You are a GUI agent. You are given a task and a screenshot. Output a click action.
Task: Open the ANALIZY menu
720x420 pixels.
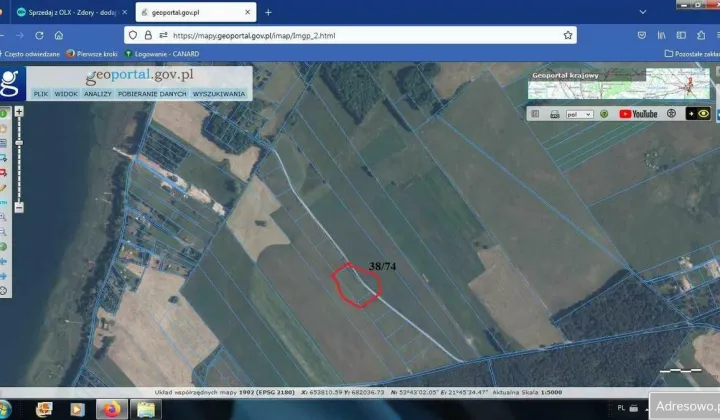tap(97, 94)
